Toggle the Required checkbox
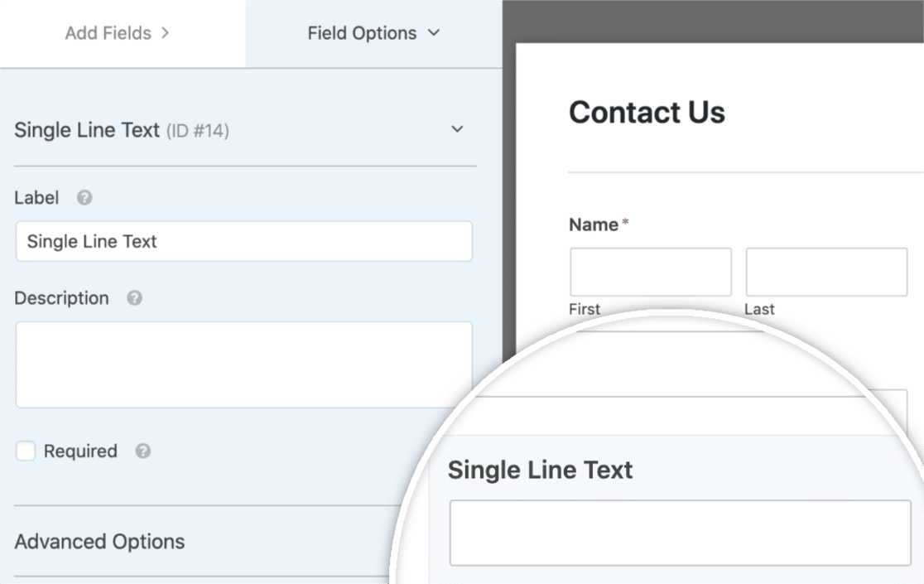 tap(26, 451)
